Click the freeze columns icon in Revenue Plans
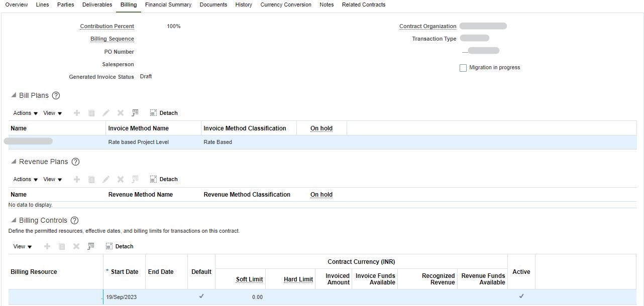Viewport: 644px width, 306px height. (135, 179)
